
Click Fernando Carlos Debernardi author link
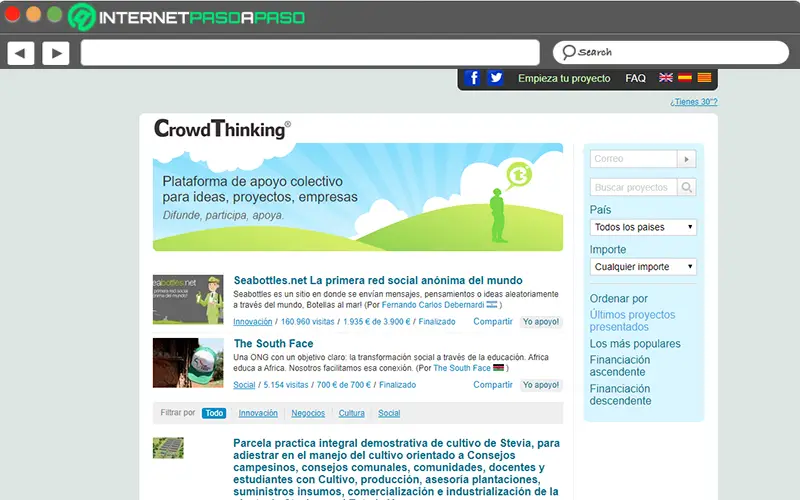pos(433,305)
